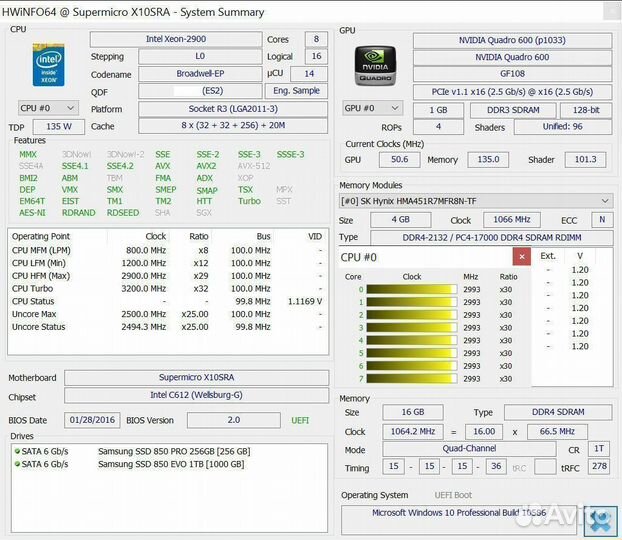Viewport: 622px width, 540px height.
Task: Click the µCU 14 value
Action: point(309,74)
